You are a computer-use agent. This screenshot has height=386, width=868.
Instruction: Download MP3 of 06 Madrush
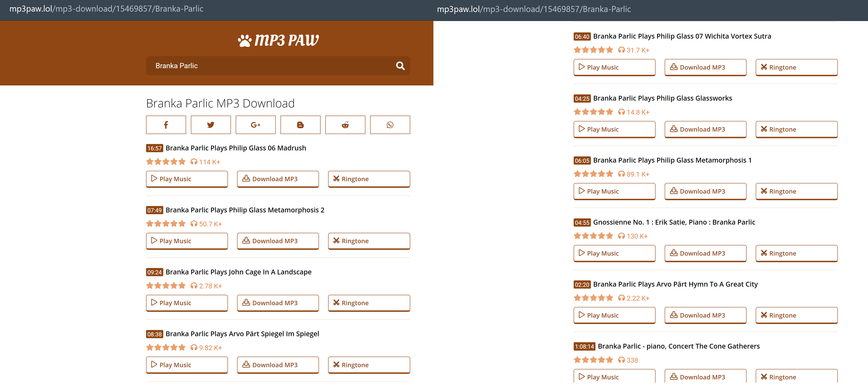[278, 179]
